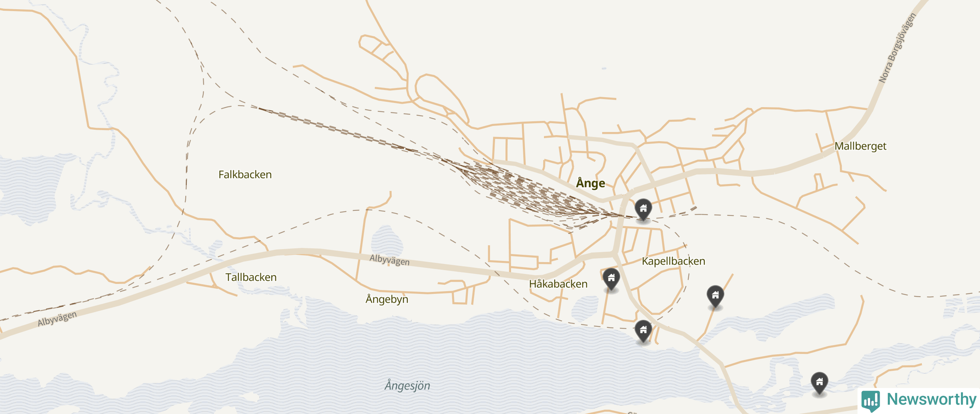Open the Newsworthy brand text link
Viewport: 980px width, 414px height.
click(932, 399)
